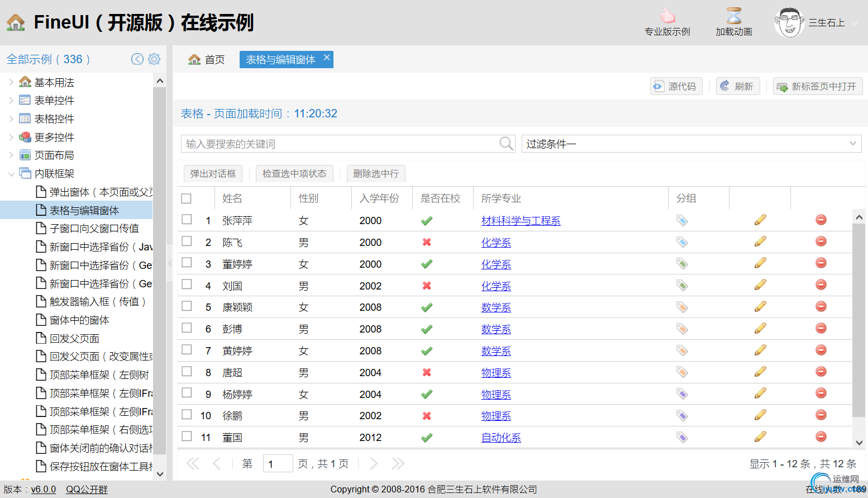Click the pencil edit icon for 张萍萍
This screenshot has width=868, height=498.
[x=760, y=220]
